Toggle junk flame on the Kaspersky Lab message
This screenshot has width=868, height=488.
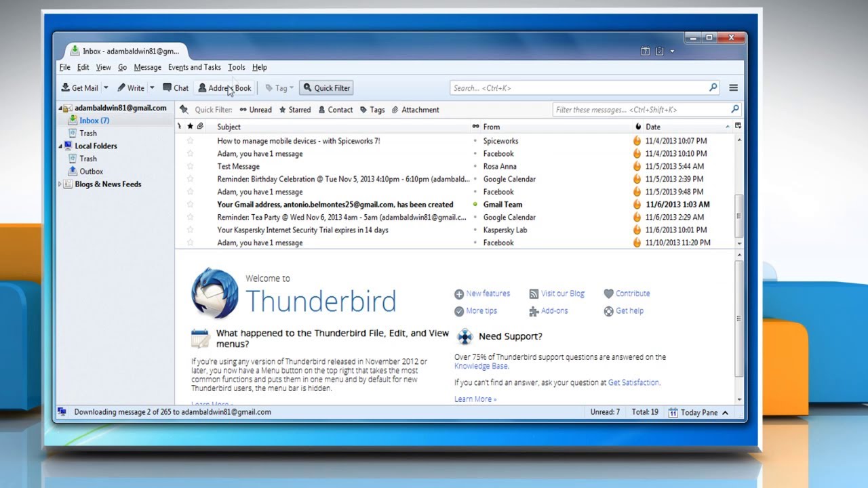click(637, 230)
